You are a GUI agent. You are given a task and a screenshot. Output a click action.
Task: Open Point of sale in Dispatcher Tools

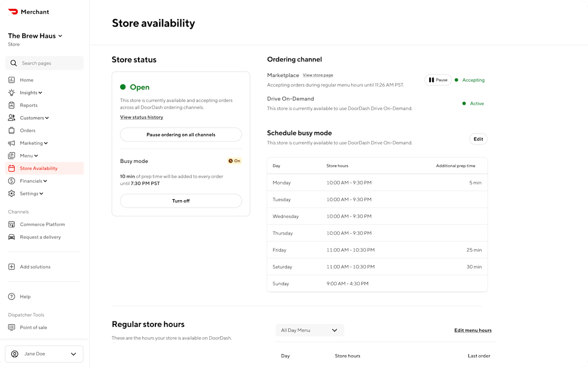coord(12,327)
